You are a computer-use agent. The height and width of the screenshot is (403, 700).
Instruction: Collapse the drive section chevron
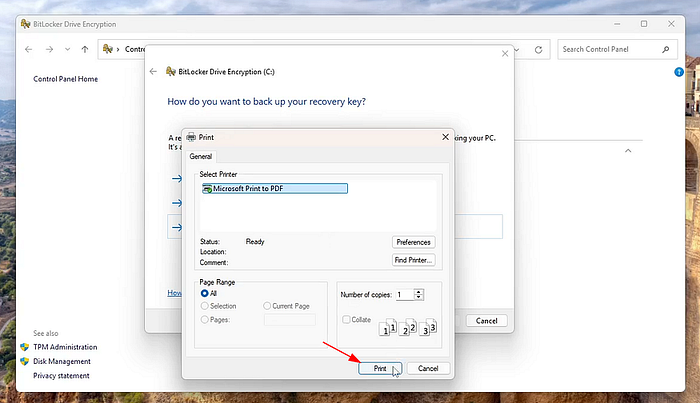[x=628, y=151]
